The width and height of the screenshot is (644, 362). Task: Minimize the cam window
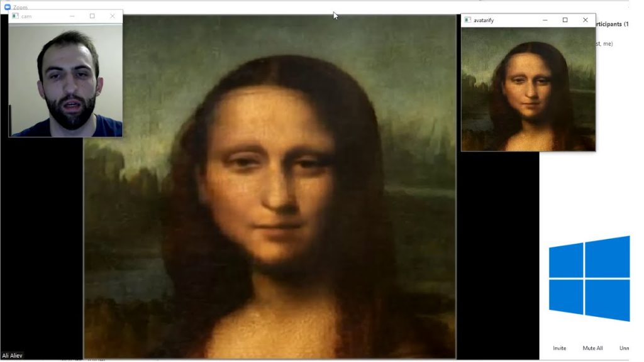(x=72, y=16)
